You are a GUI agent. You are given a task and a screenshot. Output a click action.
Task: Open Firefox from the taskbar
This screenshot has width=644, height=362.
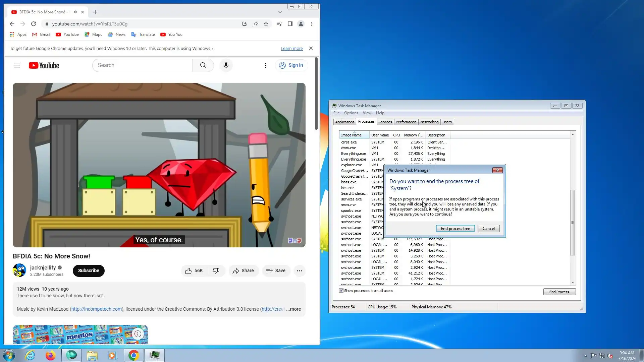tap(51, 355)
